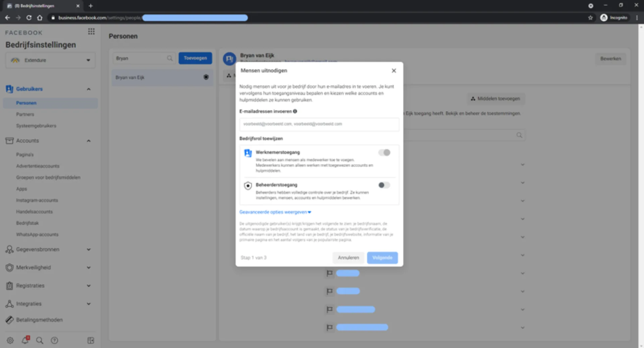The image size is (644, 348).
Task: Open Bedrijfstak in sidebar
Action: (28, 223)
